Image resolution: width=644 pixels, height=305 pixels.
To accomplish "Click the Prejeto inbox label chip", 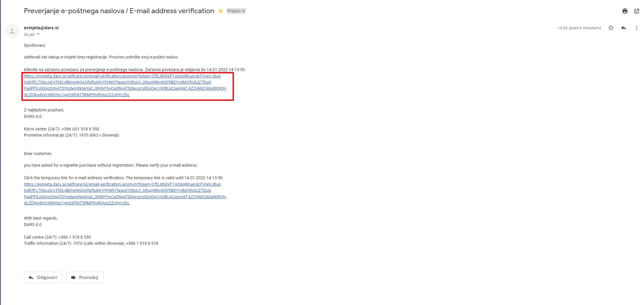I will [x=234, y=11].
